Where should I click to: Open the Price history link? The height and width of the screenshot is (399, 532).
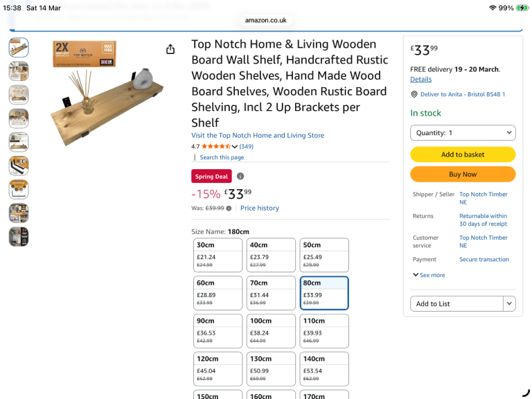[x=260, y=208]
